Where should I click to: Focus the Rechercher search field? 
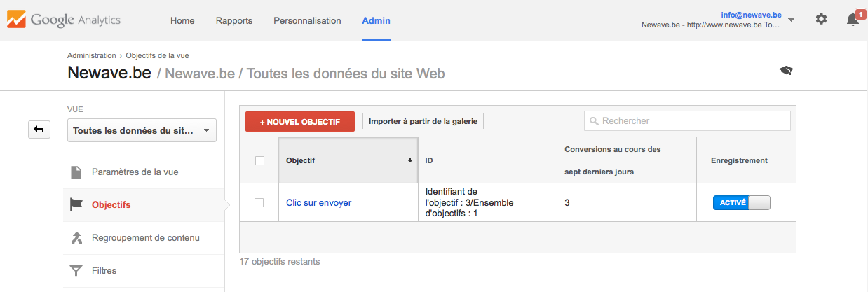point(687,121)
